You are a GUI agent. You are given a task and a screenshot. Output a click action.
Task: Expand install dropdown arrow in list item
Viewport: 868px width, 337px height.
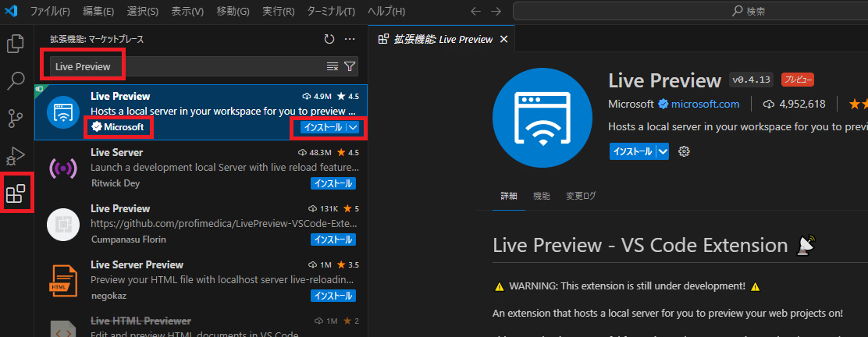(353, 127)
